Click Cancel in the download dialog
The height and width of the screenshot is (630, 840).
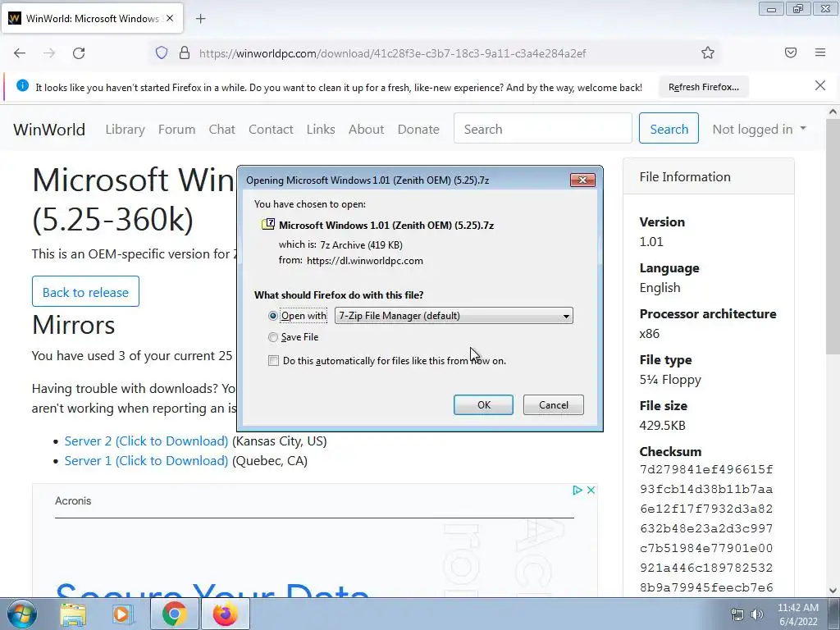554,405
